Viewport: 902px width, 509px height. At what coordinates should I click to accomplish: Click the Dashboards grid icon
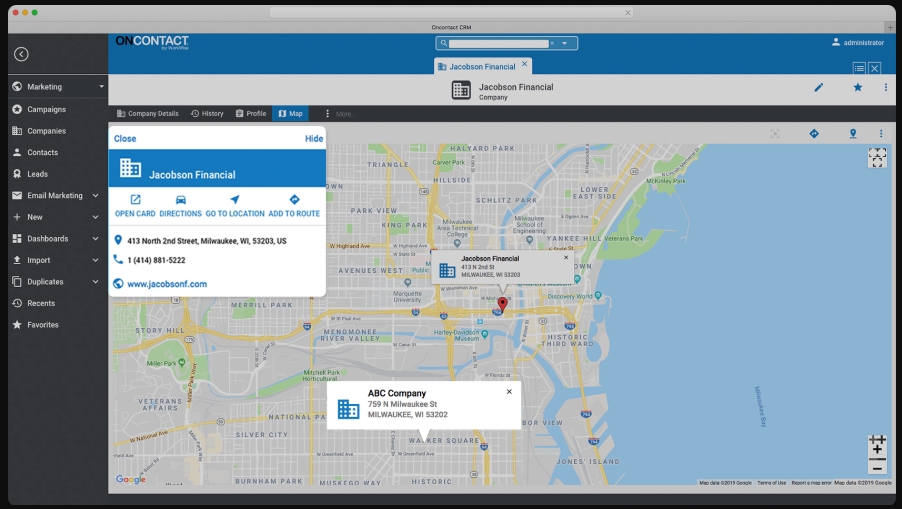17,239
